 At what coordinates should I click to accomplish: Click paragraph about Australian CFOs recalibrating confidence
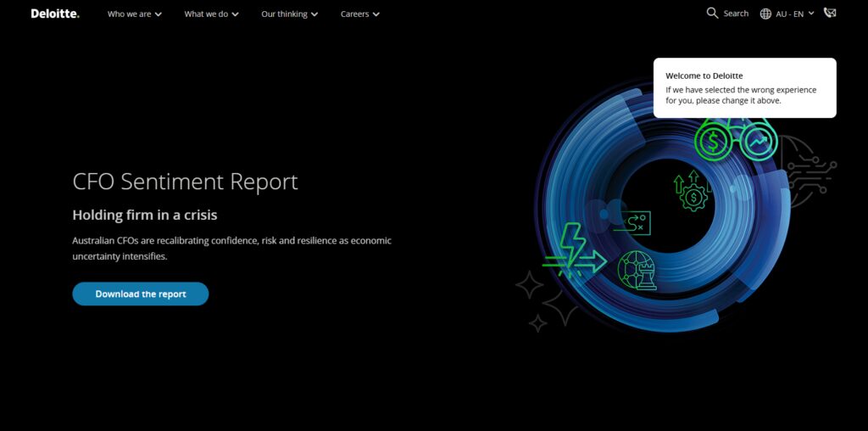pyautogui.click(x=232, y=249)
